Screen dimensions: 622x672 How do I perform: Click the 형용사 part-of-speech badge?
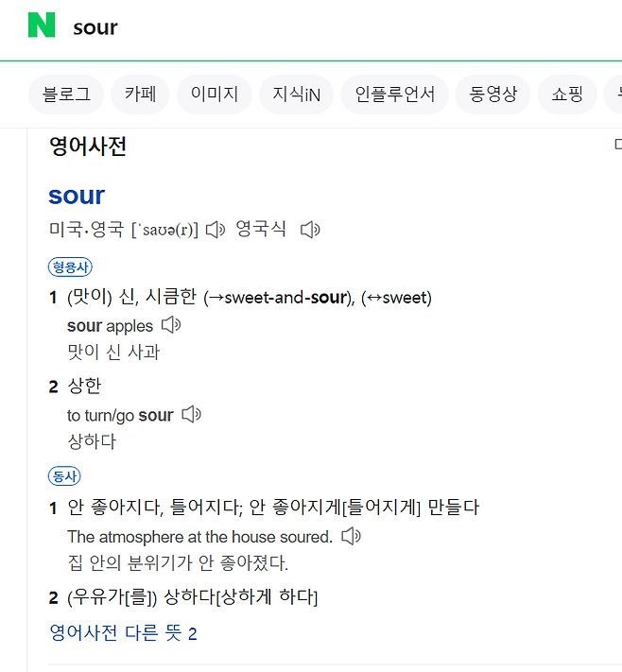(x=70, y=267)
